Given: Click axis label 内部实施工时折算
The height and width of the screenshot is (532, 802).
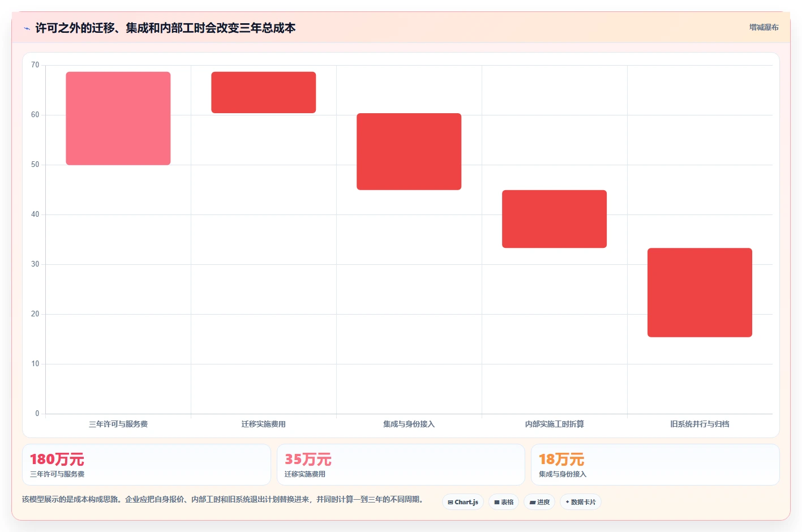Looking at the screenshot, I should 555,424.
